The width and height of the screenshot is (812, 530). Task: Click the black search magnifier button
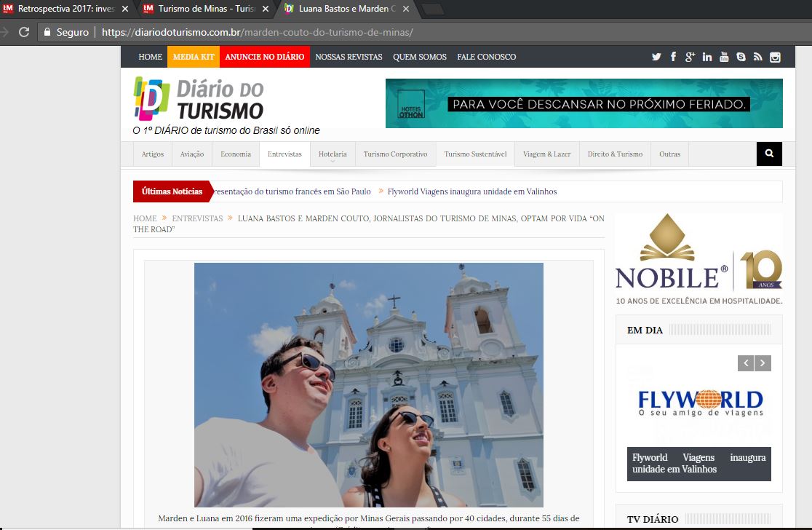pos(769,154)
